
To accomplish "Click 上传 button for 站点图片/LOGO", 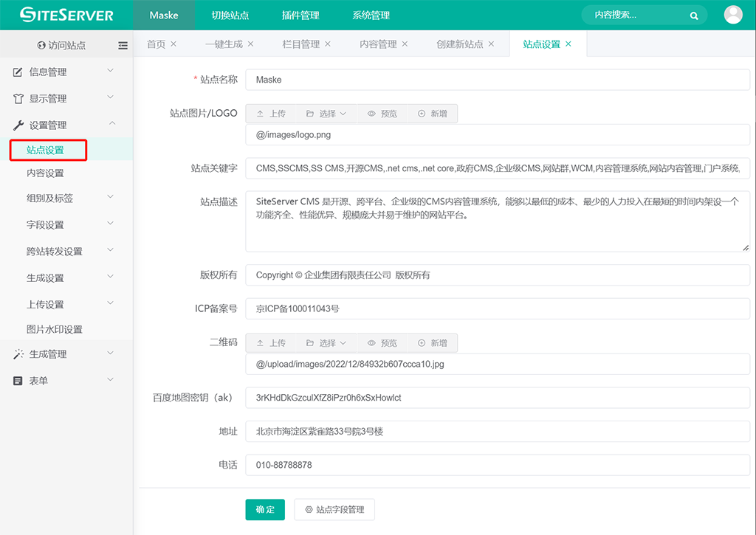I will [271, 114].
